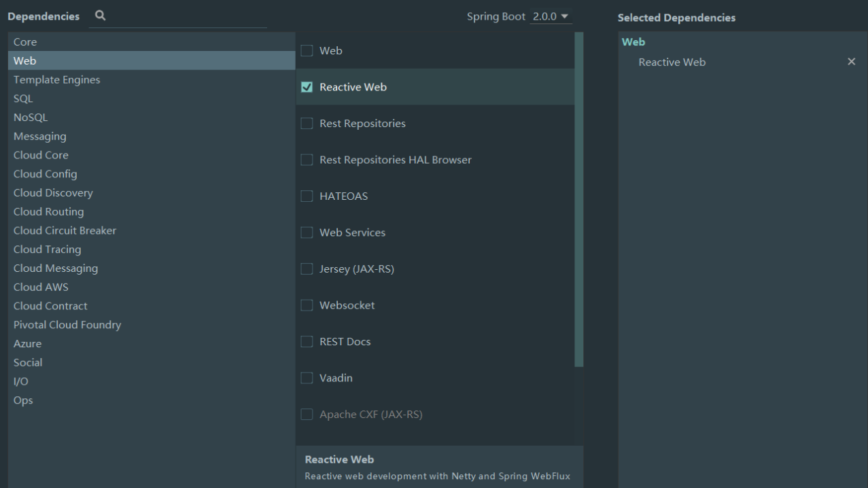
Task: Uncheck the Reactive Web checkbox
Action: pos(307,87)
